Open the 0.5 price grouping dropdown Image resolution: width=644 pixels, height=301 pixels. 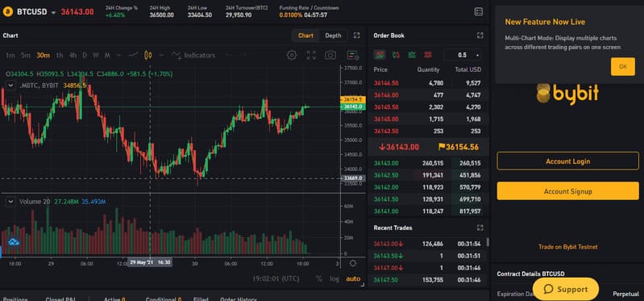click(x=463, y=55)
